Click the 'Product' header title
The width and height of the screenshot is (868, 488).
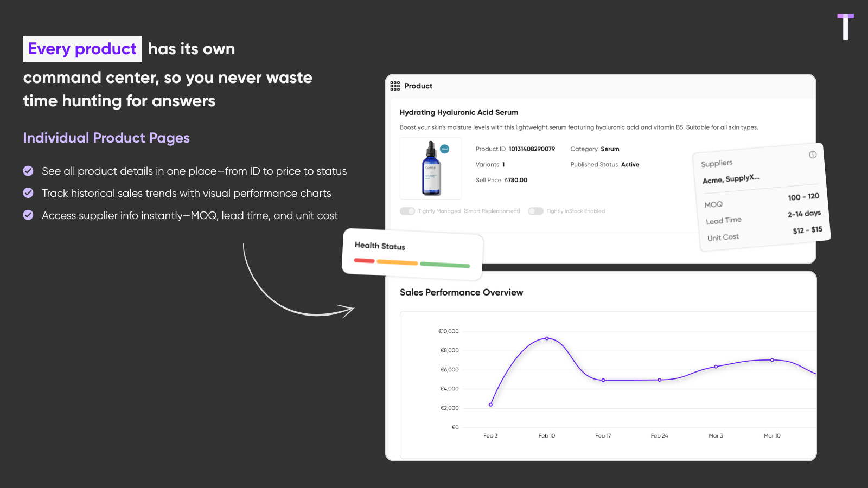[x=418, y=86]
